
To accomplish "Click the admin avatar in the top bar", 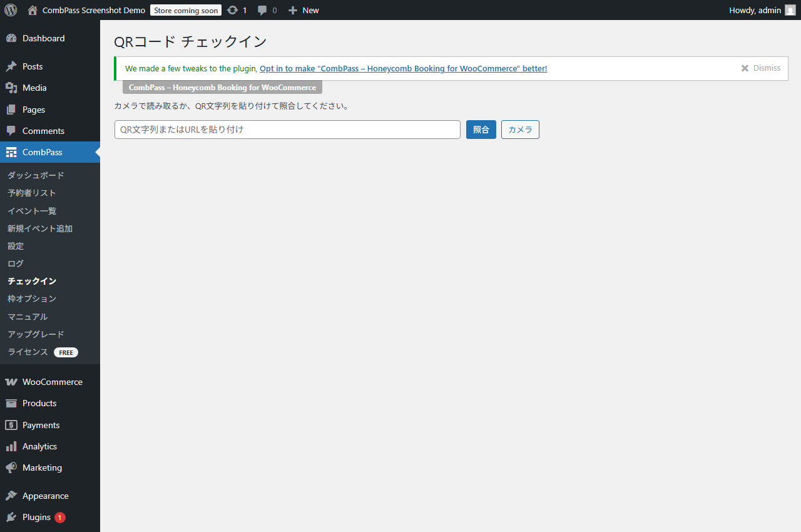I will pyautogui.click(x=790, y=10).
